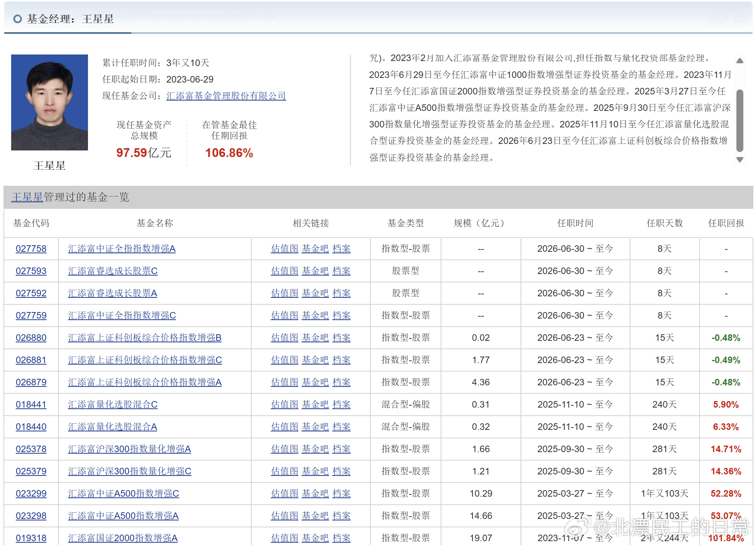Screen dimensions: 756x545
Task: Open fund 汇添富沪深300指数量化增强A
Action: 129,449
